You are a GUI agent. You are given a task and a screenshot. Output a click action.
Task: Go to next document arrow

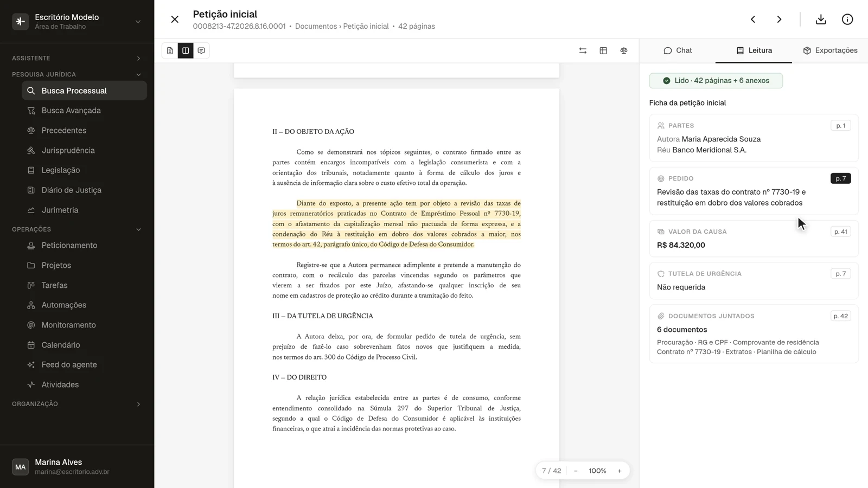(779, 20)
